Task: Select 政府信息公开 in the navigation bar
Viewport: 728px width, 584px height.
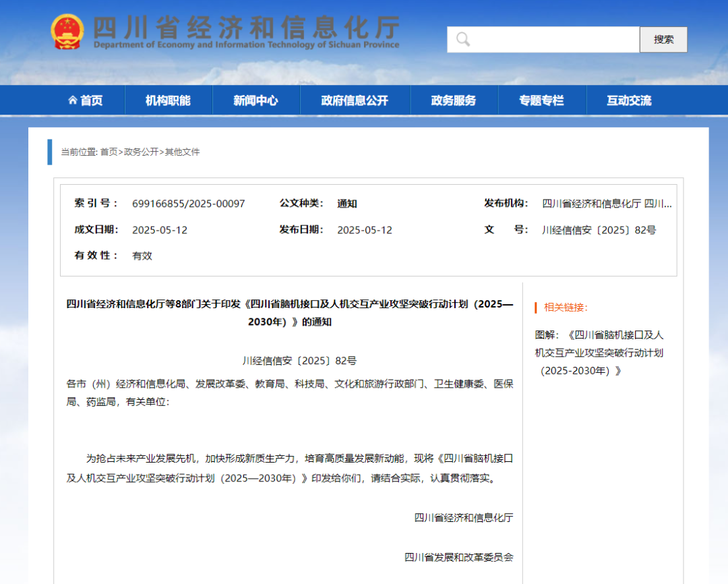Action: tap(355, 100)
